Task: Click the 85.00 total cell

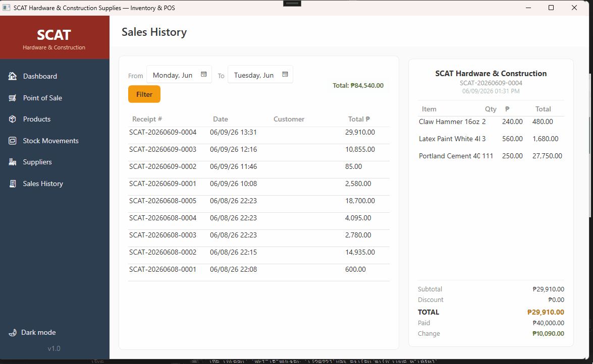Action: tap(354, 166)
